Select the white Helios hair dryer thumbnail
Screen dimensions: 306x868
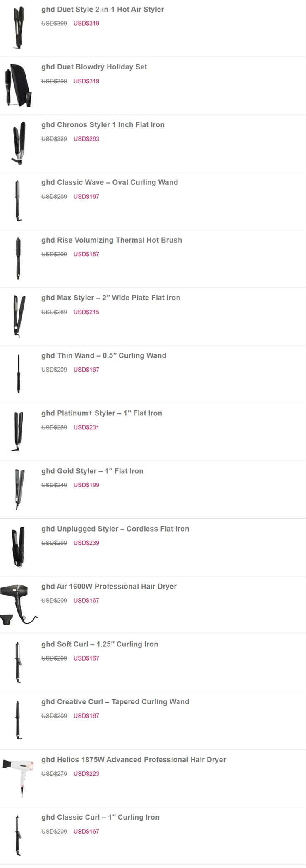point(19,777)
